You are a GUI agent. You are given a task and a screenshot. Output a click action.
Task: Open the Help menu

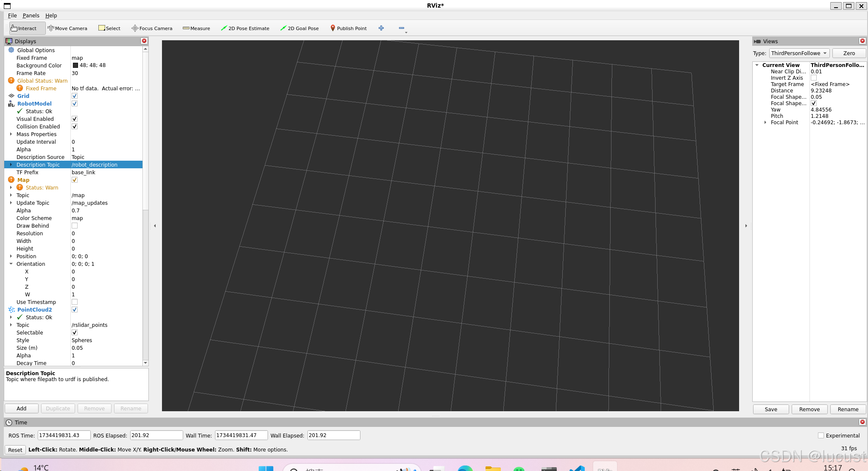51,15
